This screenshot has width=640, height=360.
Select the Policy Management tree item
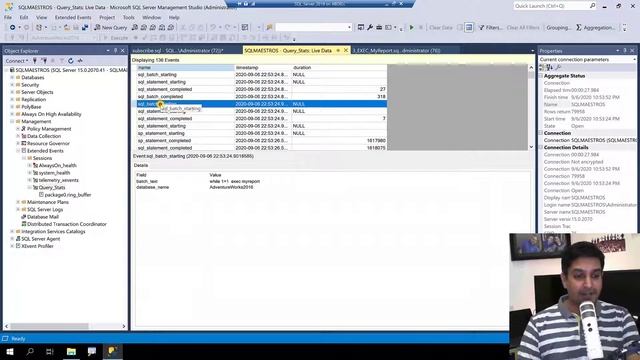49,129
